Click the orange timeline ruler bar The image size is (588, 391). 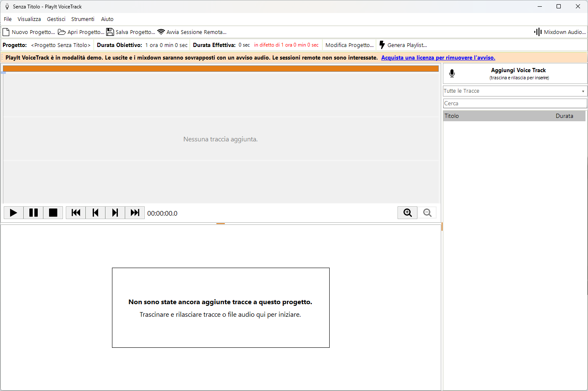221,68
